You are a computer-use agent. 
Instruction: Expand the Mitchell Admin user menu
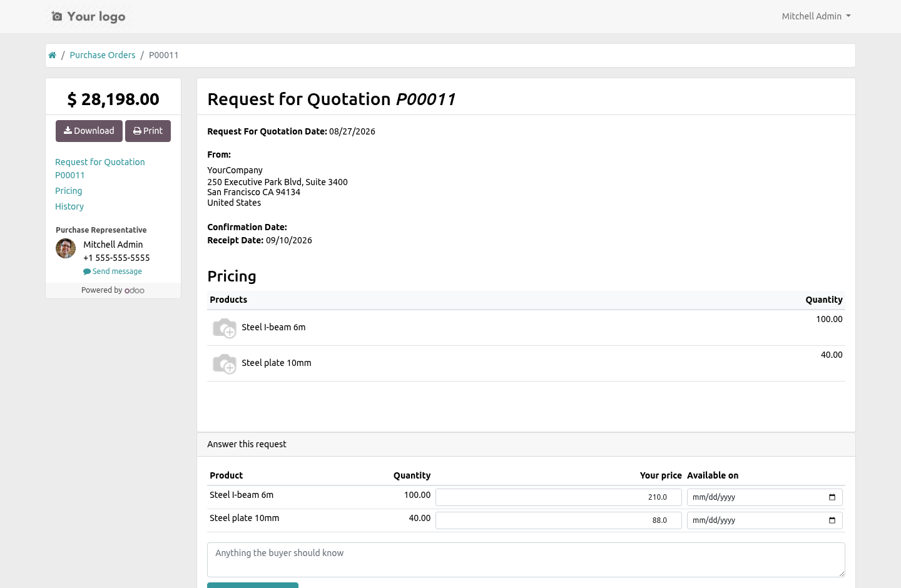click(816, 16)
